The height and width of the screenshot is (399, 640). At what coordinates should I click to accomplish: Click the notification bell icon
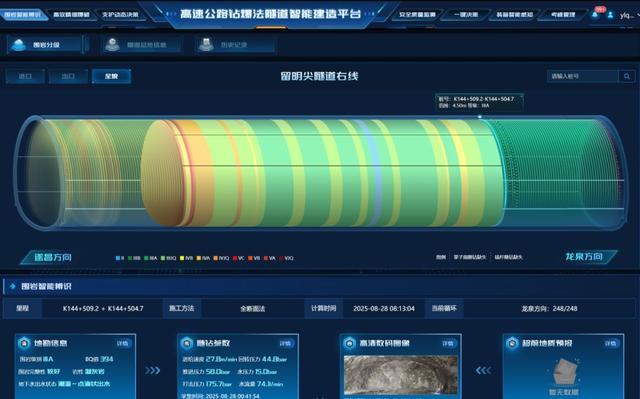pos(595,15)
